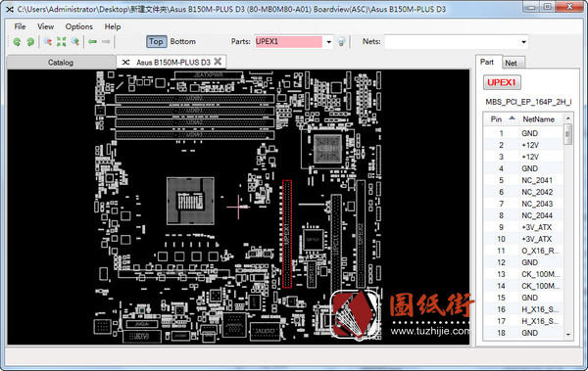Open the File menu
The image size is (588, 371).
[20, 26]
